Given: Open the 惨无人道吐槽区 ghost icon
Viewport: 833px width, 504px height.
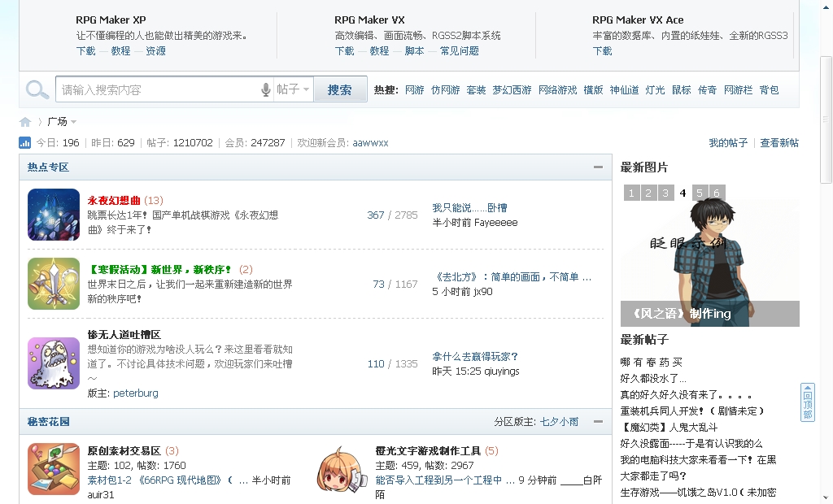Looking at the screenshot, I should coord(54,363).
